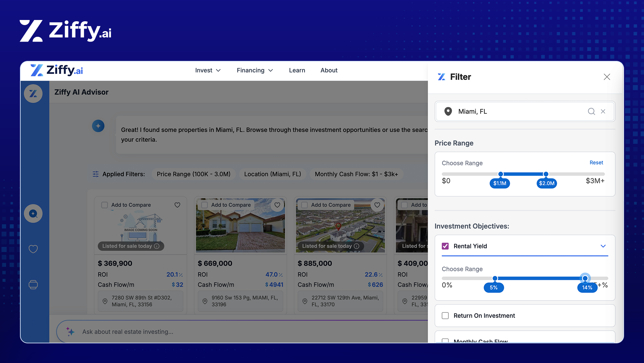Open favorites heart icon in sidebar
Viewport: 644px width, 363px height.
click(x=33, y=249)
